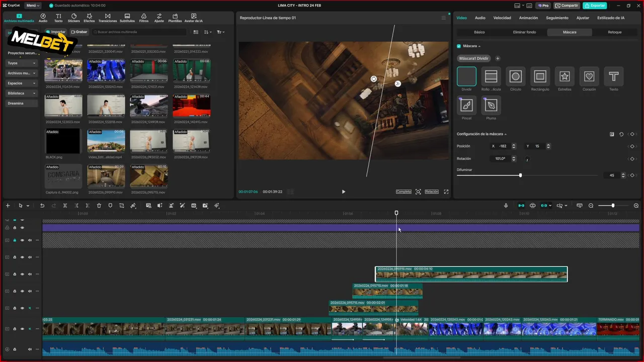Expand the Biblioteca sidebar section
The height and width of the screenshot is (362, 644).
click(x=22, y=94)
